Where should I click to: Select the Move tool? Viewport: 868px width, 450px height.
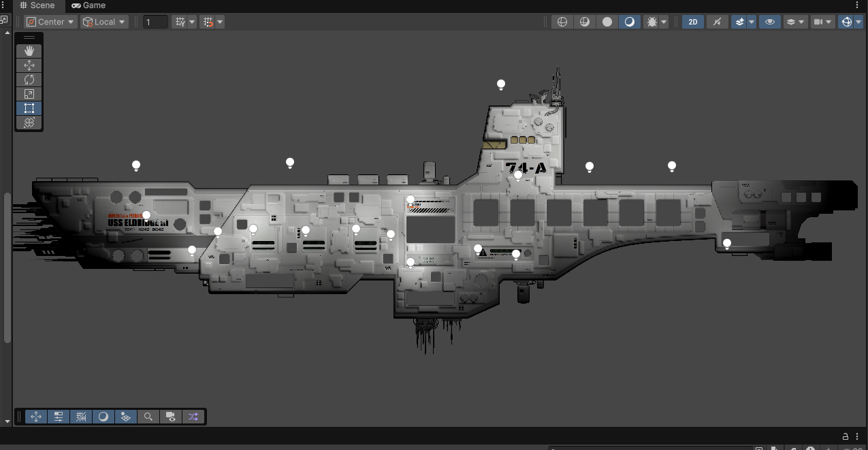[x=29, y=65]
